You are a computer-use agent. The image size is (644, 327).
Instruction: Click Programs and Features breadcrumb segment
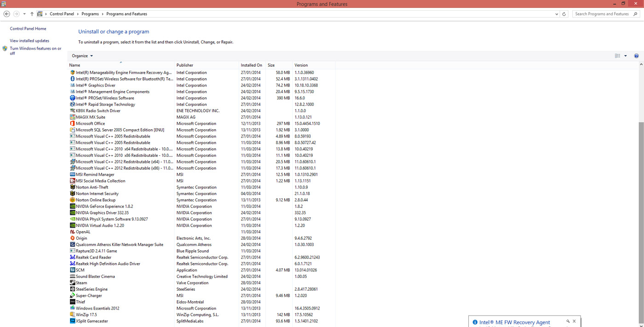coord(126,14)
